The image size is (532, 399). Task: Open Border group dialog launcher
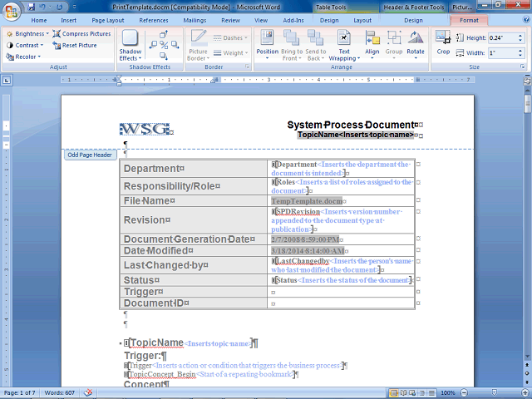[248, 66]
